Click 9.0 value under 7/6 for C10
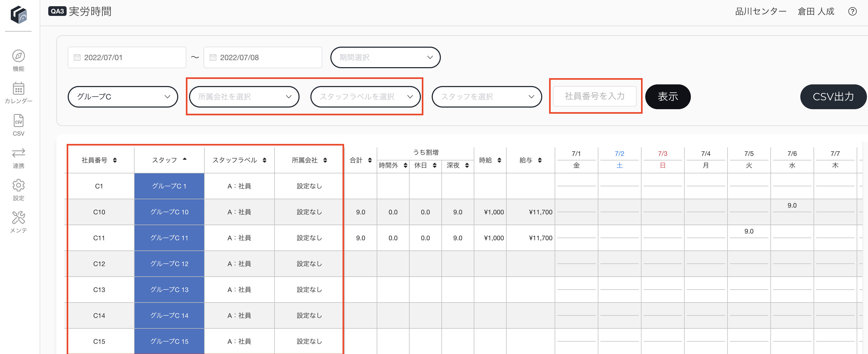This screenshot has height=354, width=868. (792, 205)
